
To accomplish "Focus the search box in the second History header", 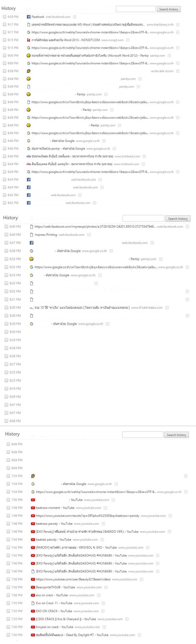I will pyautogui.click(x=144, y=218).
